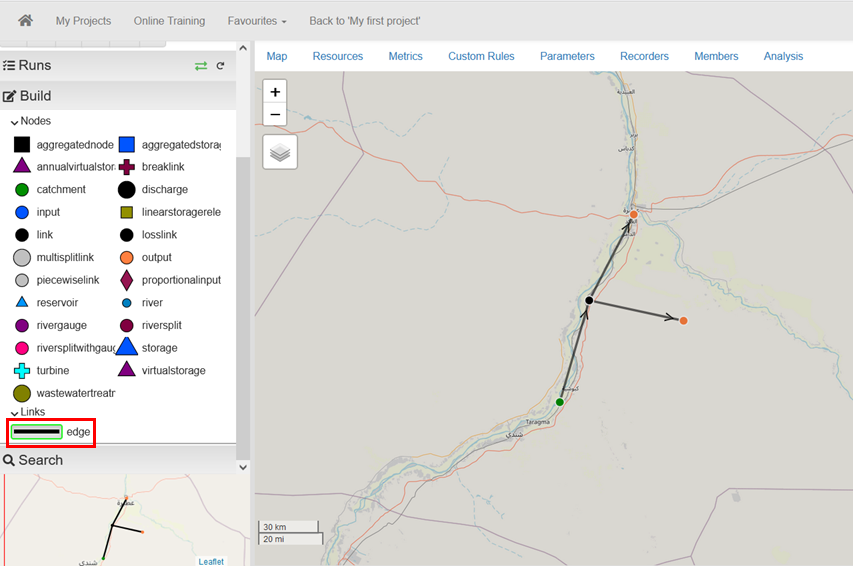
Task: Zoom in on the map
Action: pyautogui.click(x=275, y=92)
